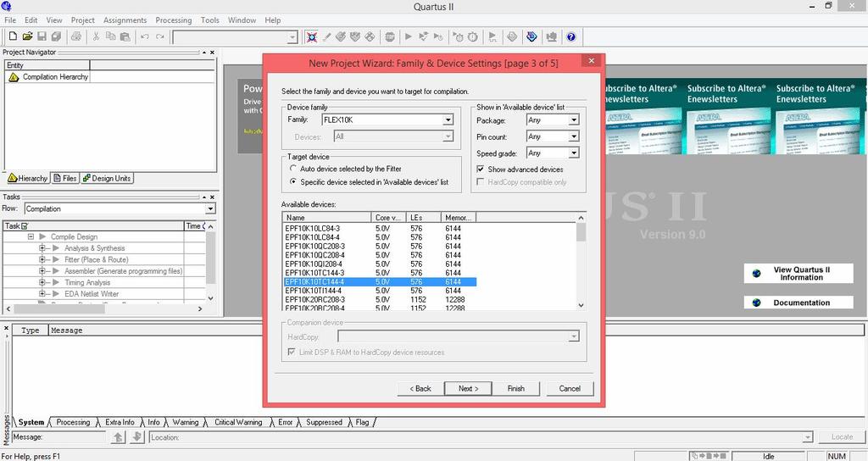Expand the Analysis & Synthesis task
The height and width of the screenshot is (461, 868).
tap(42, 248)
